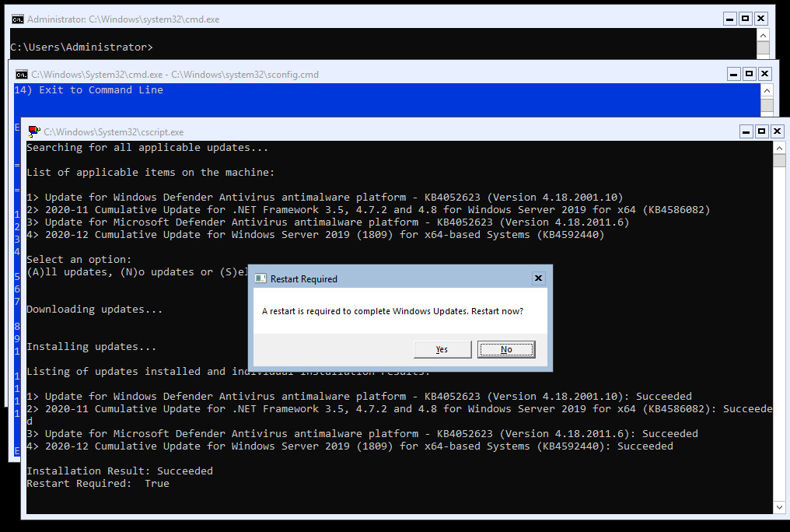790x532 pixels.
Task: Click scroll up arrow in Administrator cmd.exe window
Action: pyautogui.click(x=764, y=35)
